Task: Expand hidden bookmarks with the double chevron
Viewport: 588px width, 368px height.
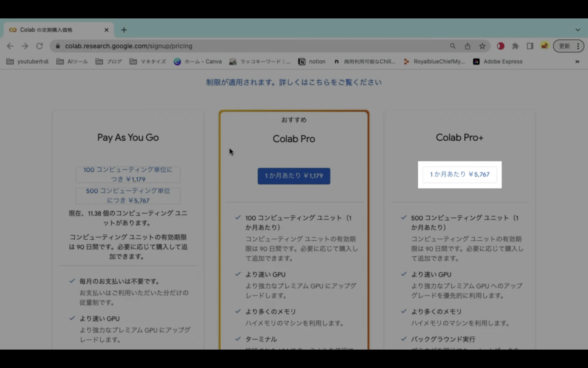Action: pyautogui.click(x=577, y=61)
